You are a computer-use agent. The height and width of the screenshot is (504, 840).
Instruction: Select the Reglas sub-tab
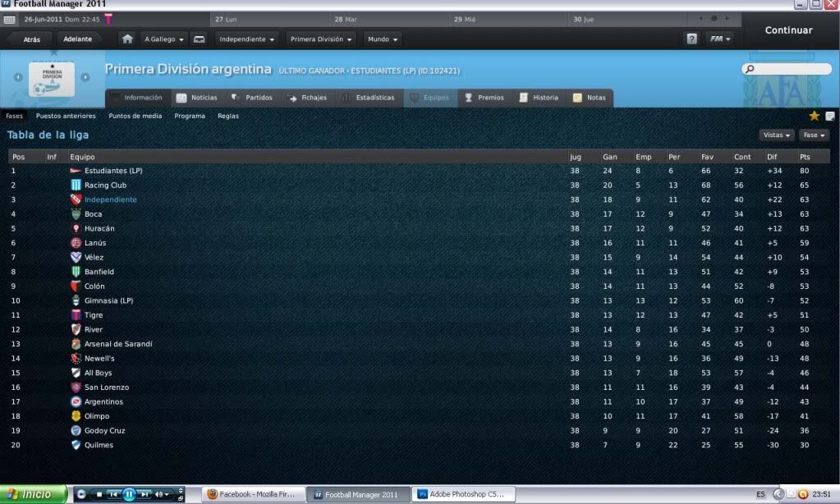(x=228, y=117)
